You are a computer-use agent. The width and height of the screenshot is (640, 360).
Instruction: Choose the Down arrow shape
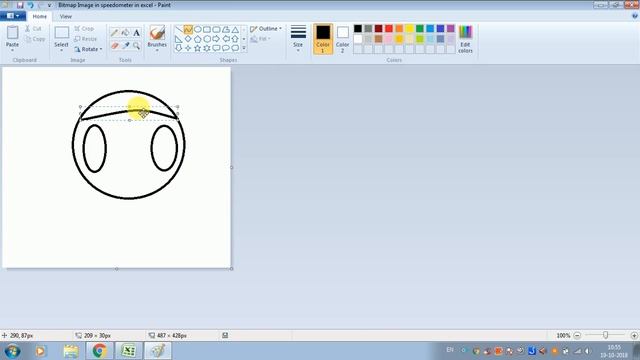click(x=179, y=48)
